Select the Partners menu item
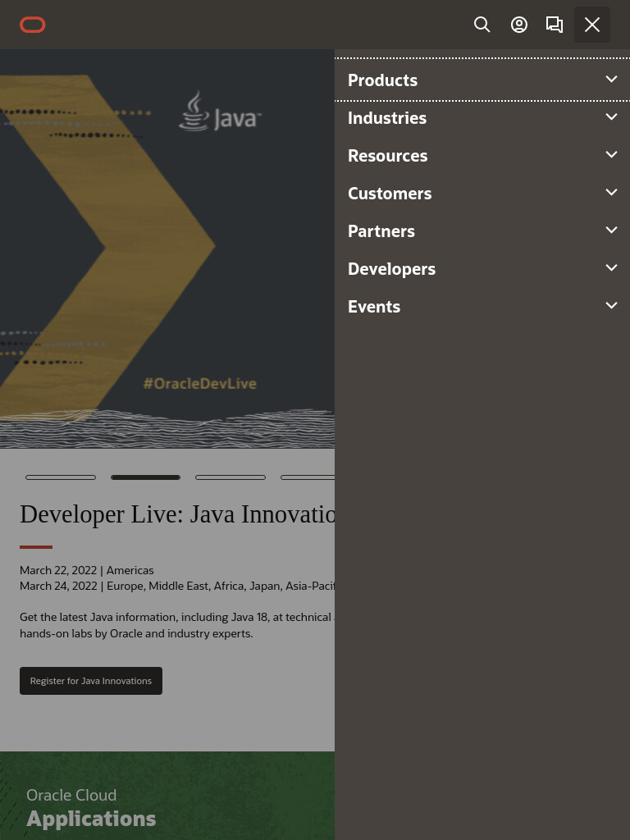The height and width of the screenshot is (840, 630). coord(482,231)
